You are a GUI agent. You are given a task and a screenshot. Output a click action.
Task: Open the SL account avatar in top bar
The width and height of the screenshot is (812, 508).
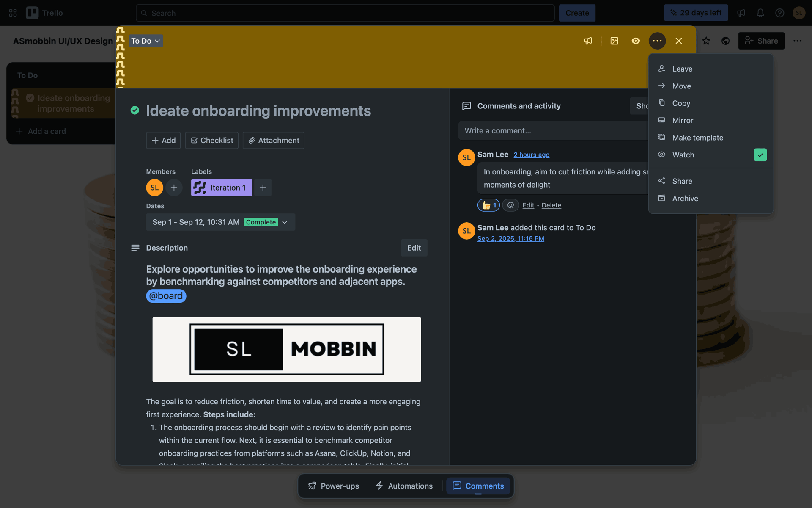[x=798, y=13]
